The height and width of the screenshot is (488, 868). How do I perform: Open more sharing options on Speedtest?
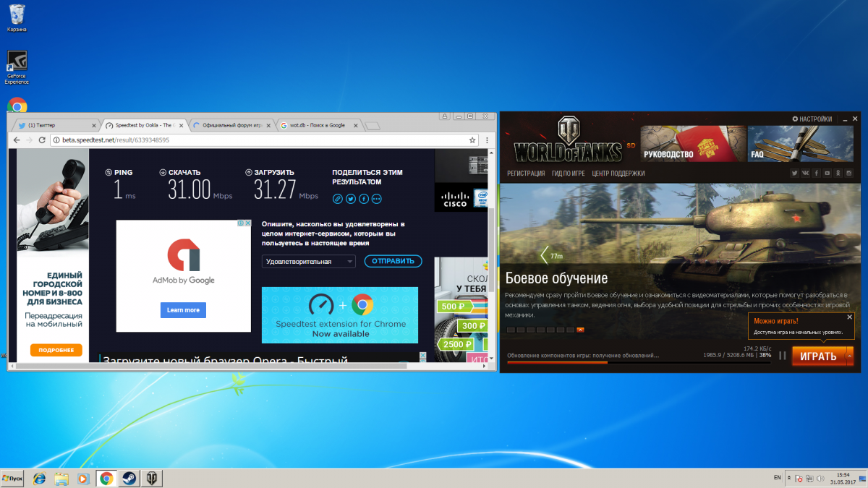coord(376,199)
